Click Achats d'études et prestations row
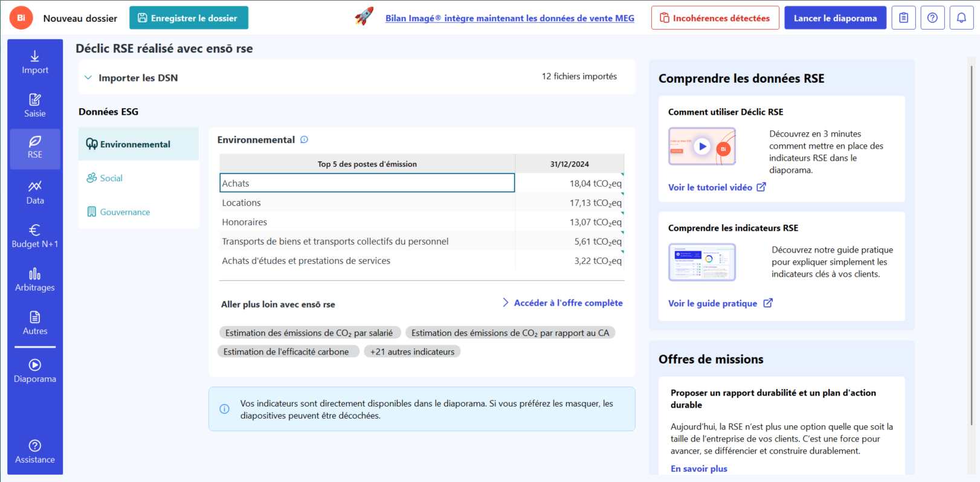The width and height of the screenshot is (980, 482). click(306, 261)
